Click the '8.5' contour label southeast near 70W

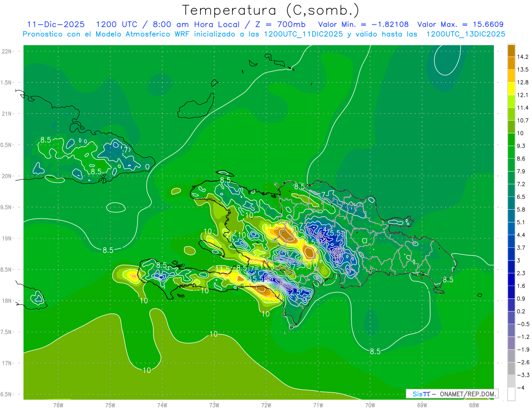click(375, 352)
